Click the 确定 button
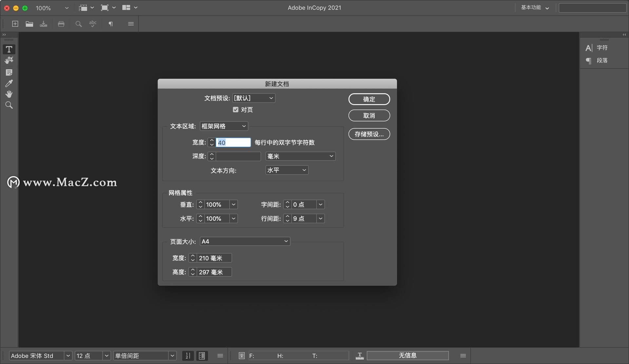 pyautogui.click(x=369, y=99)
